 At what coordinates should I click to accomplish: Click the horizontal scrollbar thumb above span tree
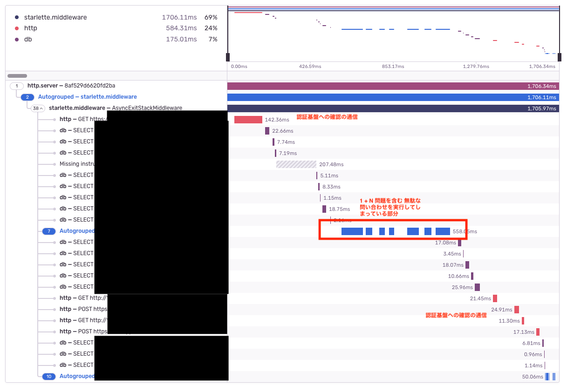pos(17,76)
